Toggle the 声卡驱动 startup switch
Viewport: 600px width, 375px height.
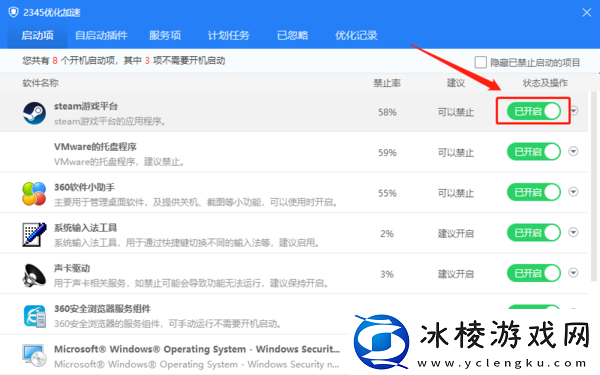click(x=534, y=273)
